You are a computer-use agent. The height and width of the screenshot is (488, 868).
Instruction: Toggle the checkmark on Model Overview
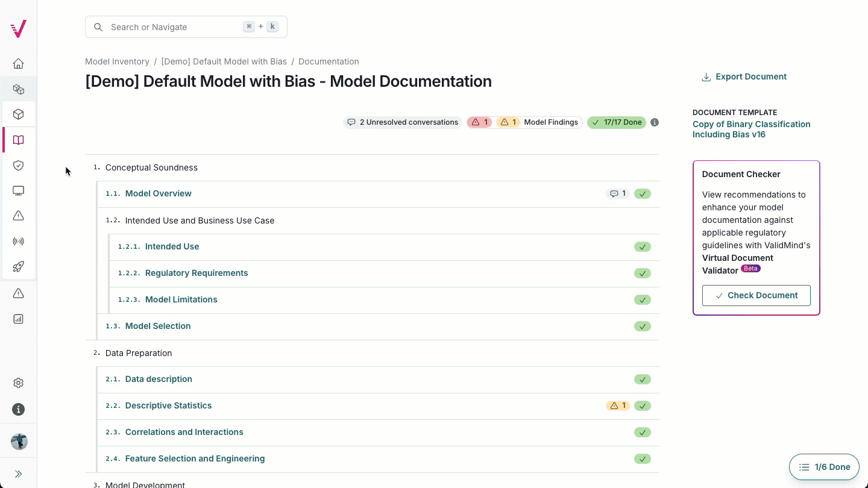[642, 193]
